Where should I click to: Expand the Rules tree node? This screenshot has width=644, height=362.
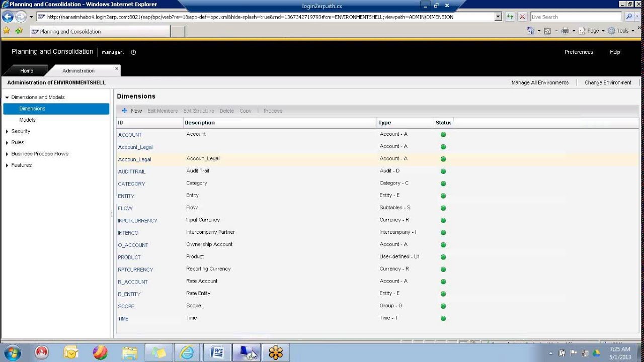pos(7,143)
